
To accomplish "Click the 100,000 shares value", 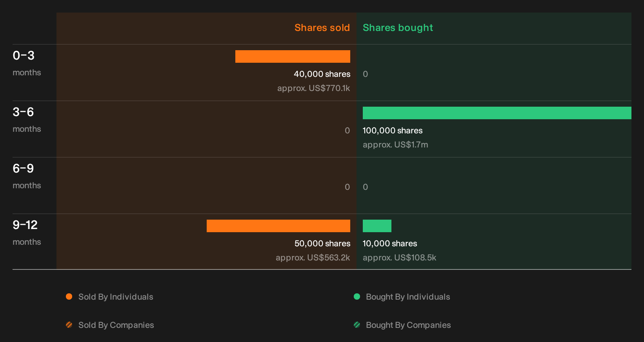I will [x=393, y=131].
